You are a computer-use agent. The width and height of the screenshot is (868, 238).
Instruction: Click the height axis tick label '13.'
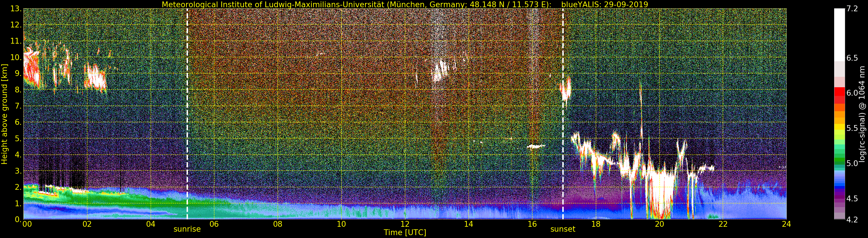(x=16, y=9)
